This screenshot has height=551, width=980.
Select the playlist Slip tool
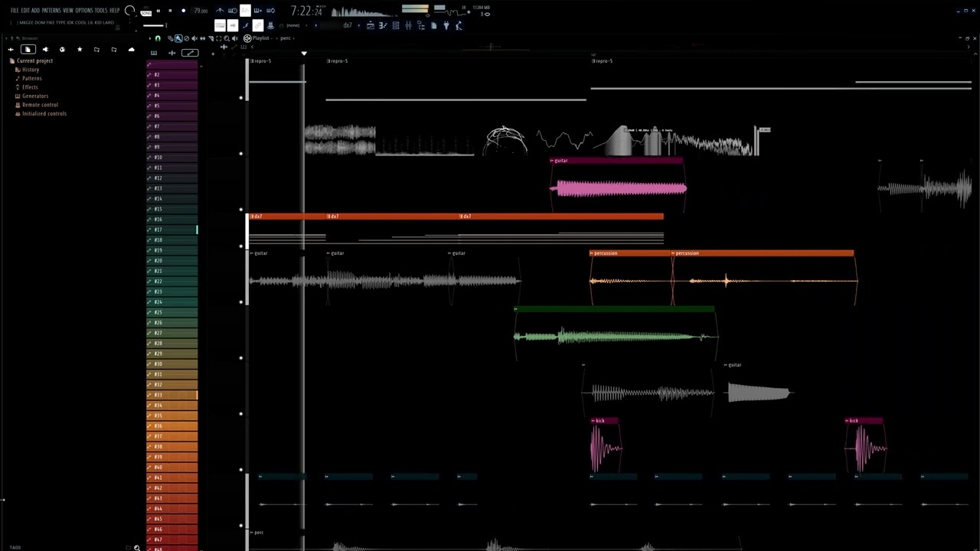pos(203,38)
